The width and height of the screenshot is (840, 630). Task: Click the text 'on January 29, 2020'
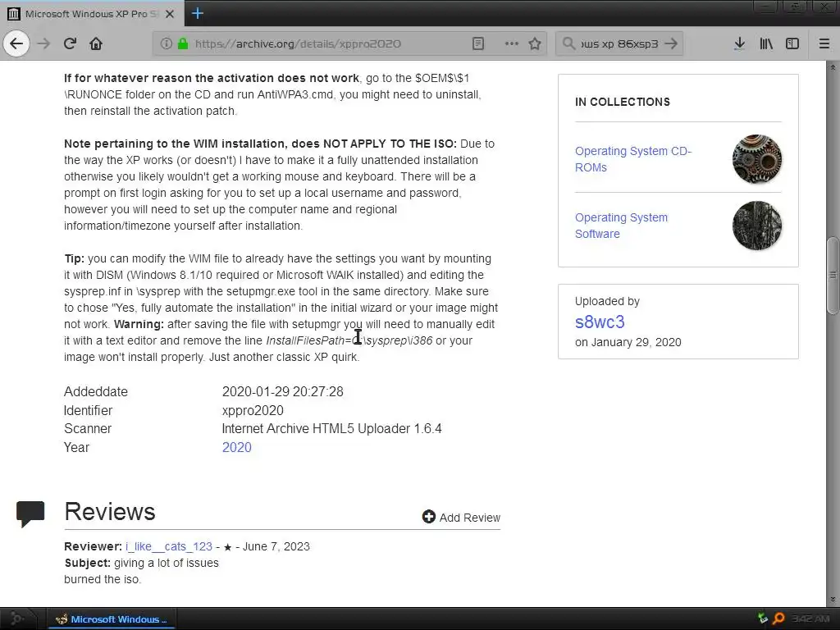coord(628,342)
